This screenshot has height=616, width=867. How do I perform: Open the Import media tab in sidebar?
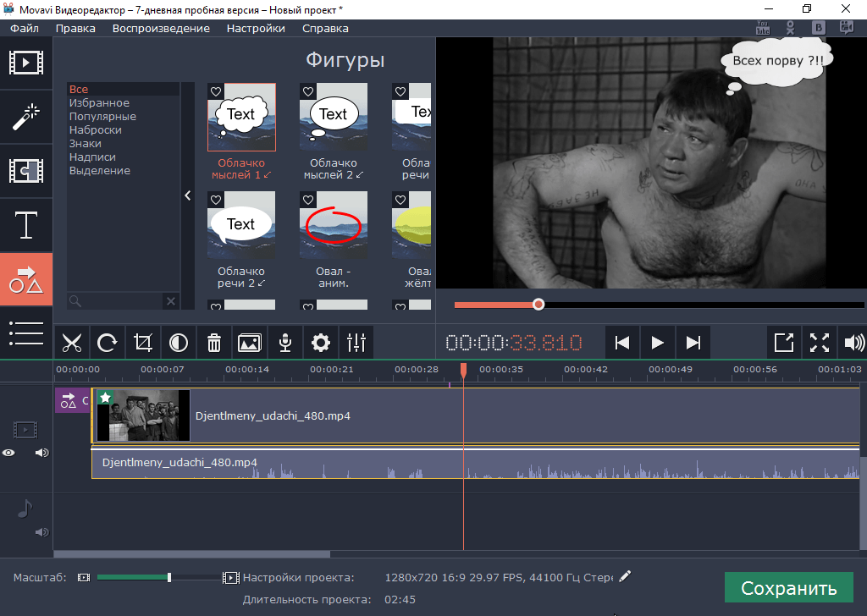click(26, 63)
